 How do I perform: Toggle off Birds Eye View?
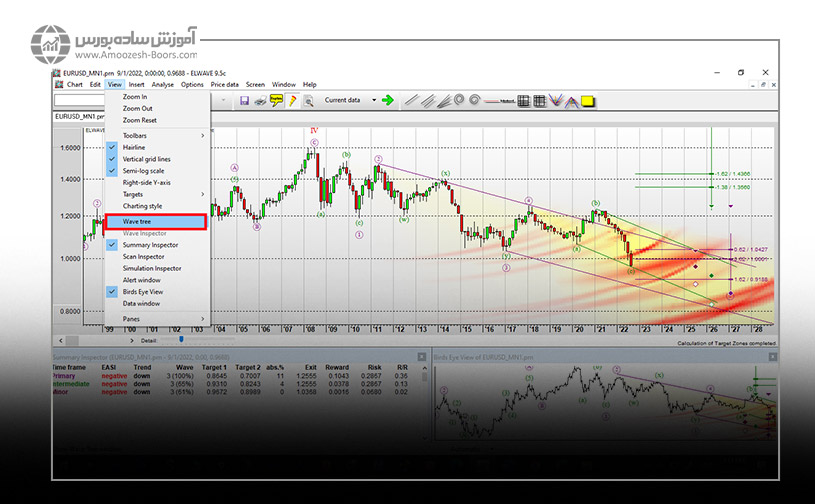144,291
